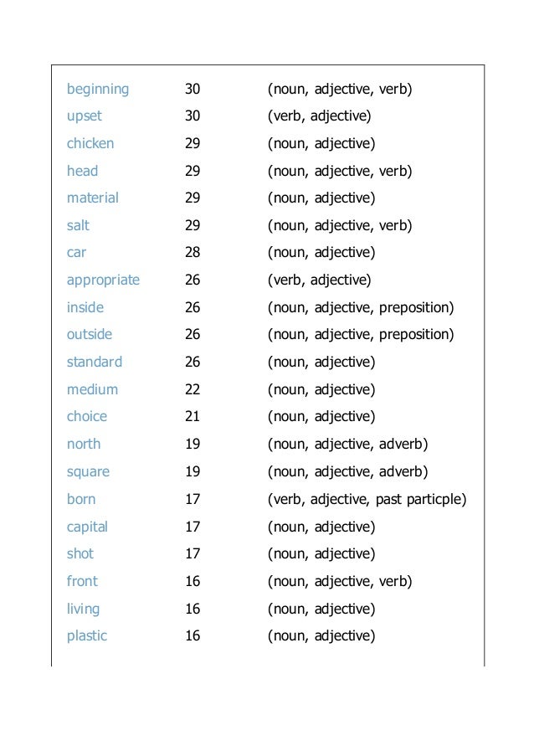Click the 'upset' word link
Image resolution: width=534 pixels, height=756 pixels.
coord(85,116)
